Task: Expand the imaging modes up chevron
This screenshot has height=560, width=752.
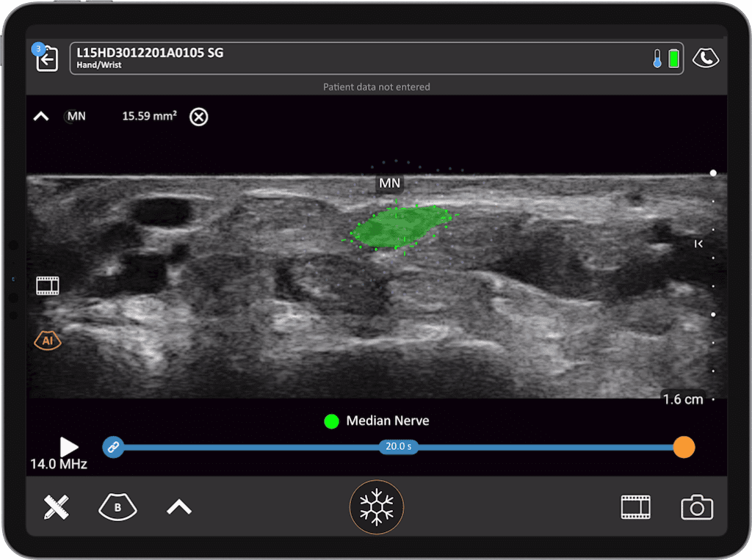Action: click(x=179, y=507)
